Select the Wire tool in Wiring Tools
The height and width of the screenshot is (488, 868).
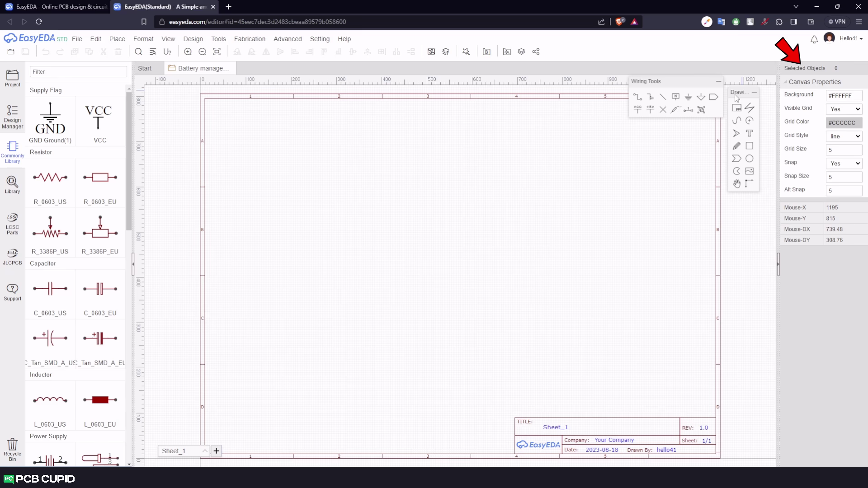637,97
